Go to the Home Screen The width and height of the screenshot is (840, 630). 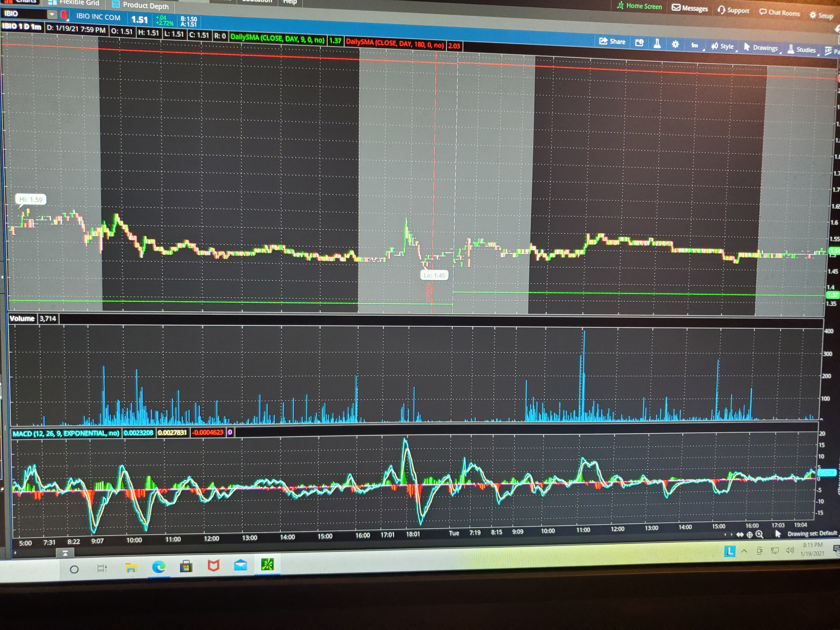coord(640,6)
